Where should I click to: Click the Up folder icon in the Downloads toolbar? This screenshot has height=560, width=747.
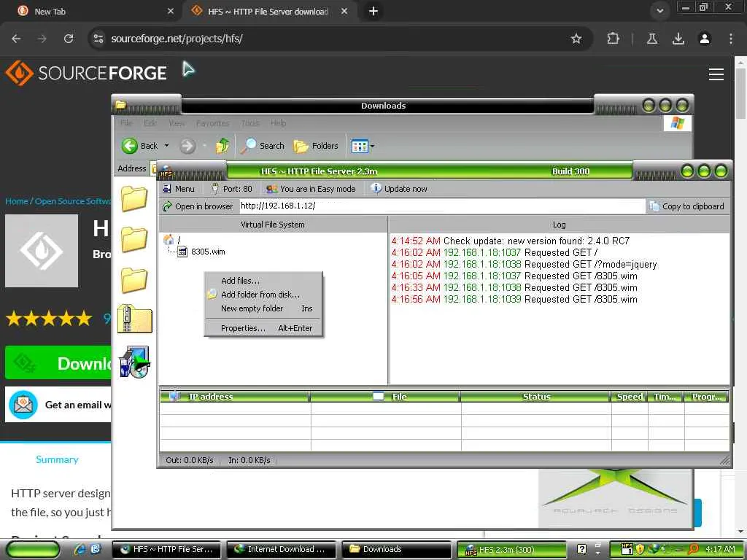(222, 146)
